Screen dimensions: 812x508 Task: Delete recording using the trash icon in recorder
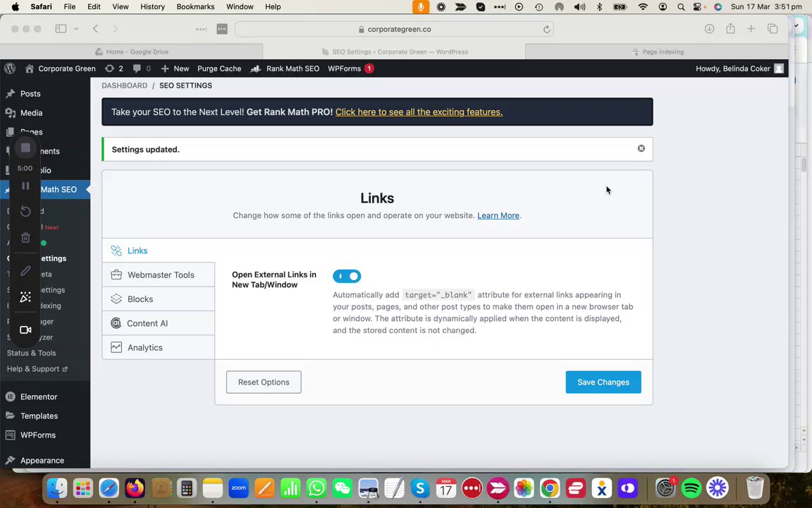pyautogui.click(x=25, y=238)
